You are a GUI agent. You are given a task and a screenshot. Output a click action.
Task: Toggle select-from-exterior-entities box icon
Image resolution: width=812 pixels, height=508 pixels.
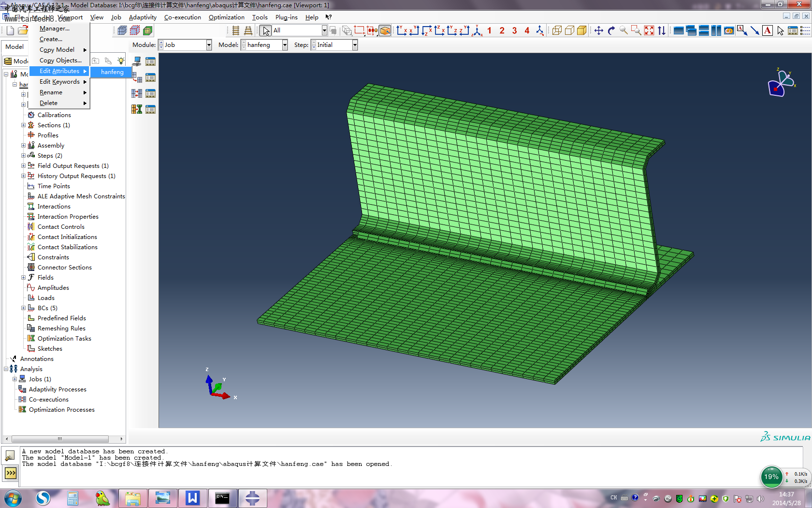coord(385,30)
